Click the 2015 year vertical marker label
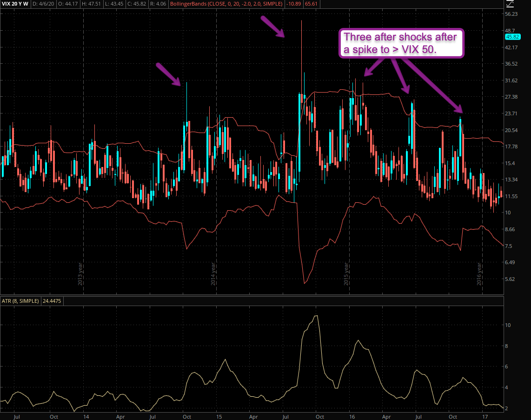 click(346, 274)
